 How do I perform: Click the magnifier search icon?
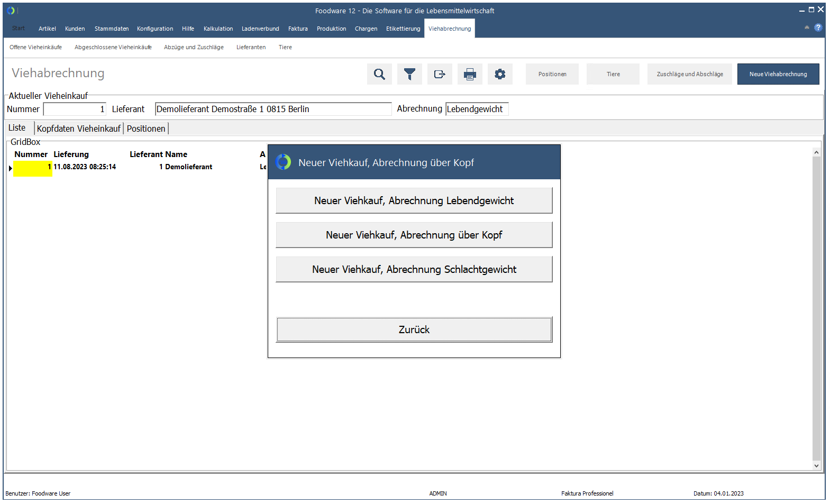[x=379, y=74]
